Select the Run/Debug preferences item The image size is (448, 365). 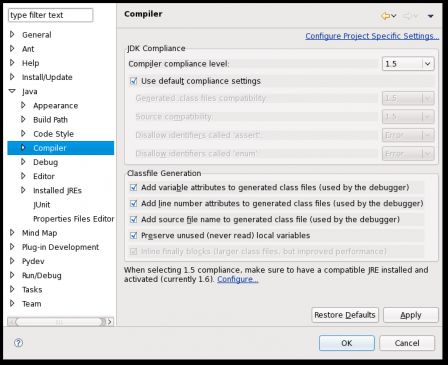point(42,275)
